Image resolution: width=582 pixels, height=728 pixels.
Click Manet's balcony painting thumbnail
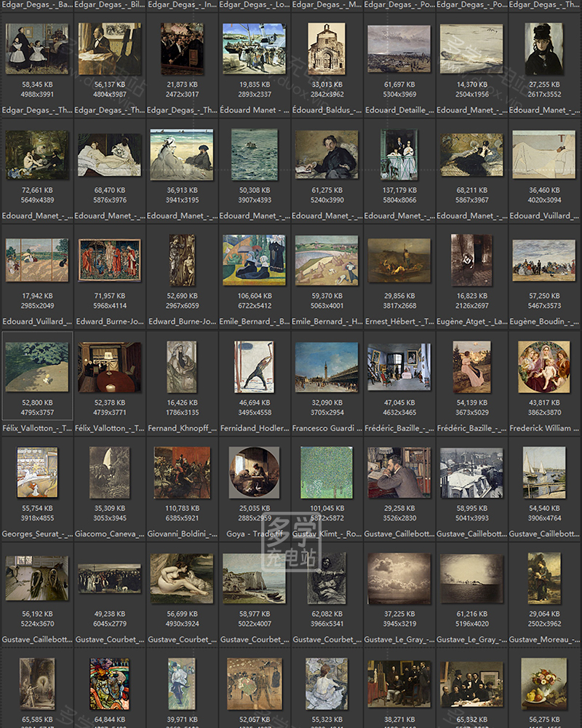pyautogui.click(x=399, y=154)
